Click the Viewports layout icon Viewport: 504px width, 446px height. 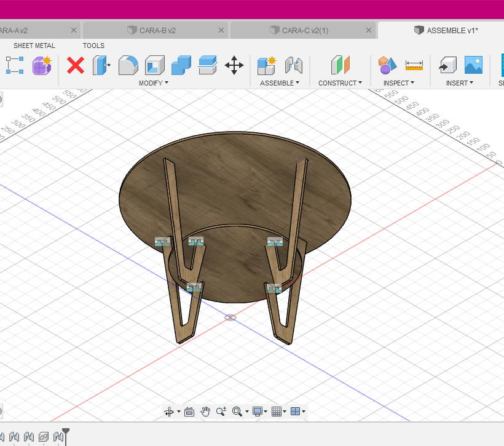point(295,412)
